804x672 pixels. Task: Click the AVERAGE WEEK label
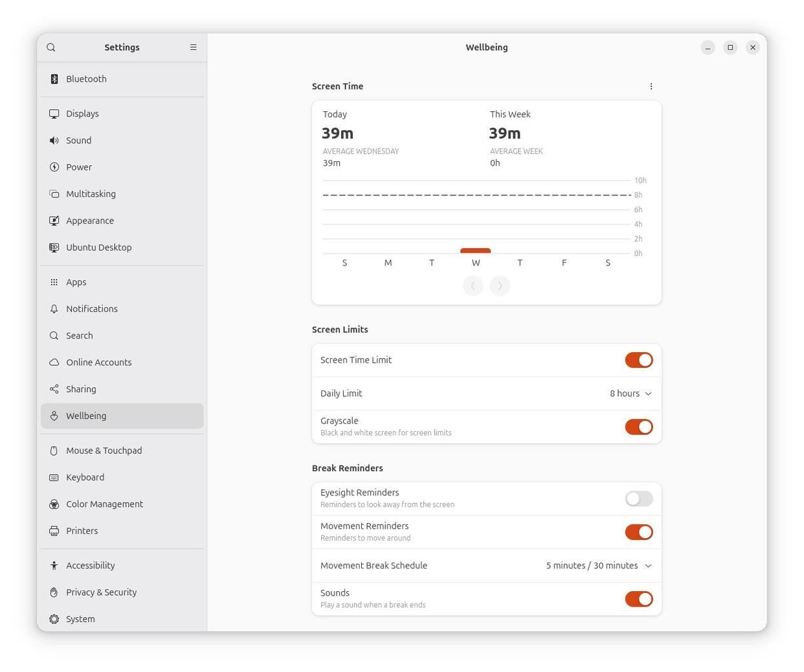517,151
